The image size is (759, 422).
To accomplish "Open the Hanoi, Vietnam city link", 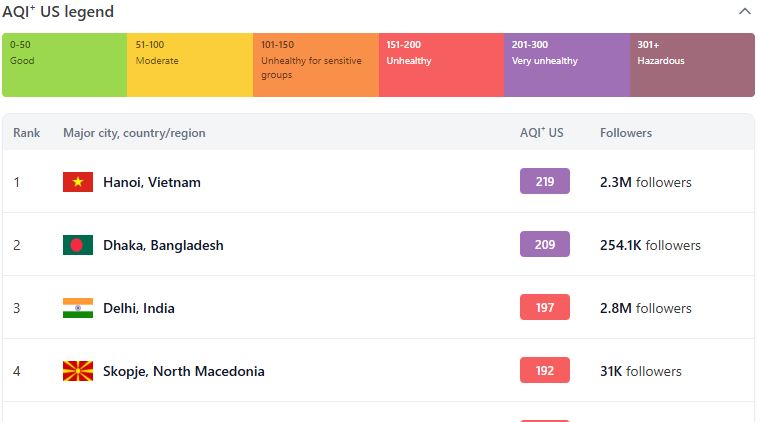I will point(152,182).
